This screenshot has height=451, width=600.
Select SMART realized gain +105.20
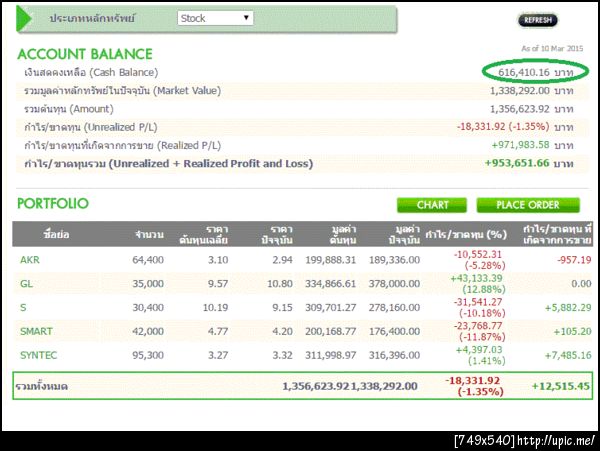click(x=572, y=331)
